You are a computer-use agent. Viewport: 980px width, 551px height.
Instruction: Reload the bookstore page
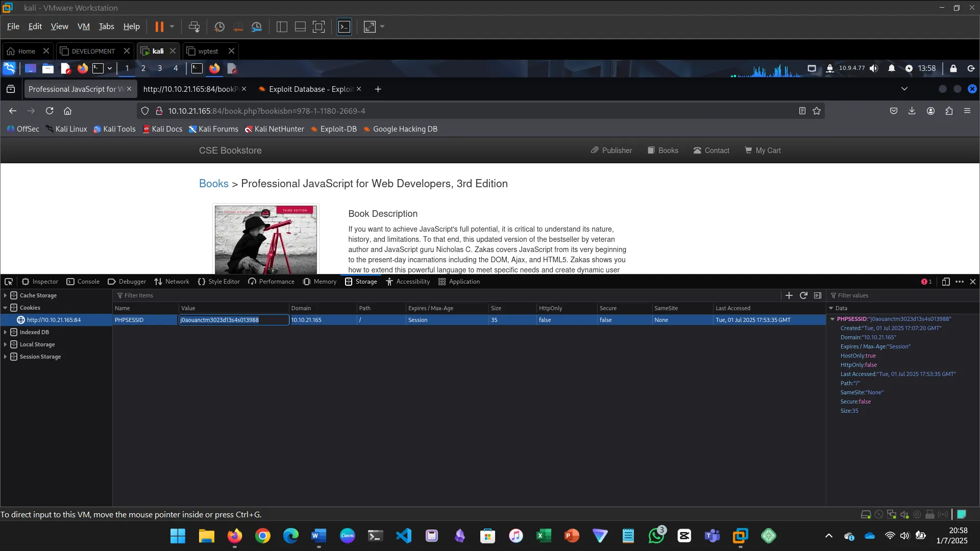pos(50,111)
